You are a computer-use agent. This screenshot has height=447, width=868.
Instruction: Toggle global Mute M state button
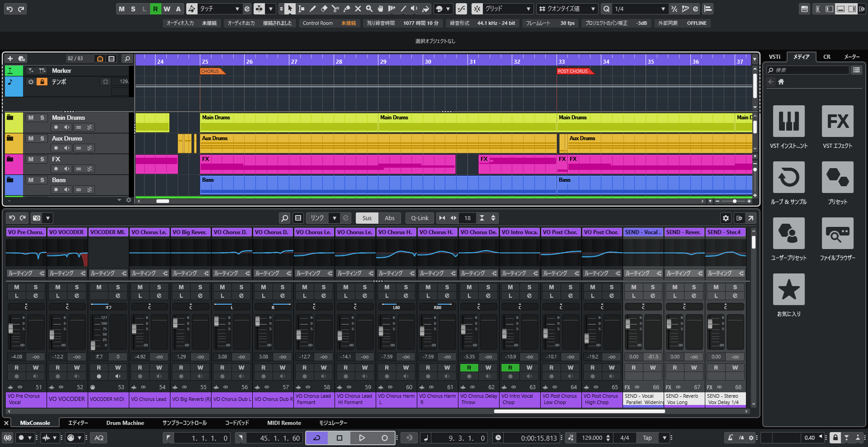[x=122, y=9]
